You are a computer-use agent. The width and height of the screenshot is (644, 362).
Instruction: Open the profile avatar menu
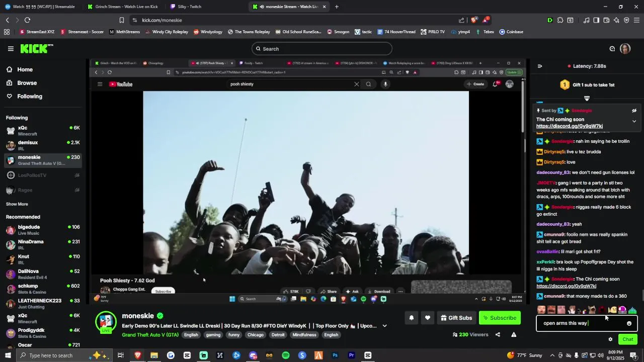625,49
